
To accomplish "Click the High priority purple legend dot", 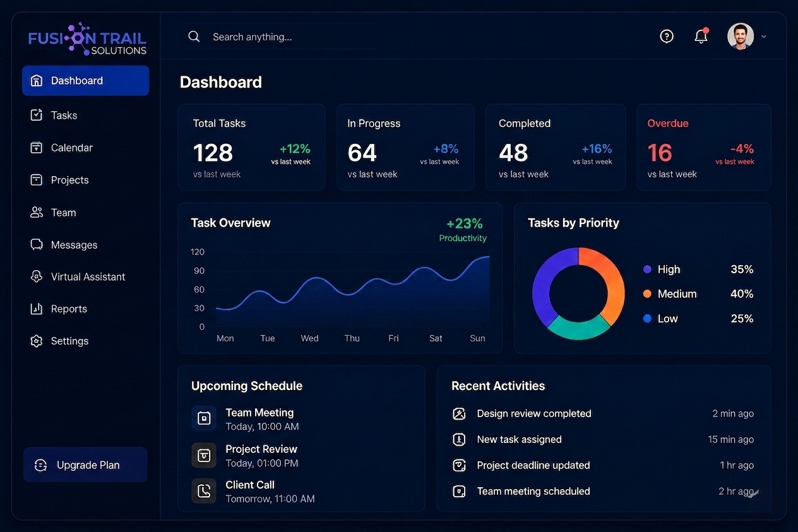I will [x=647, y=269].
